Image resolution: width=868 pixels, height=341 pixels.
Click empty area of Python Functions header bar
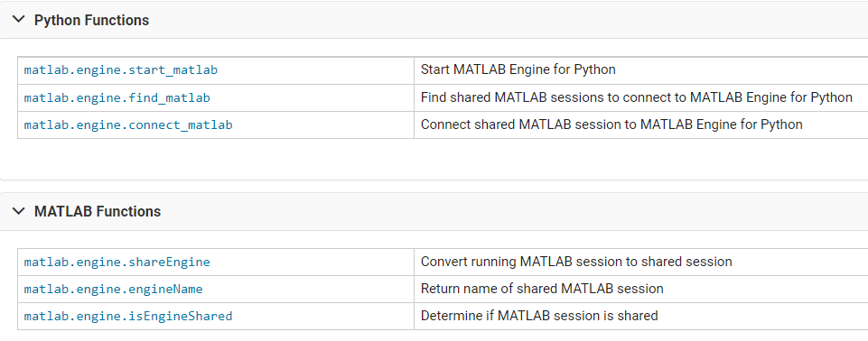[499, 21]
